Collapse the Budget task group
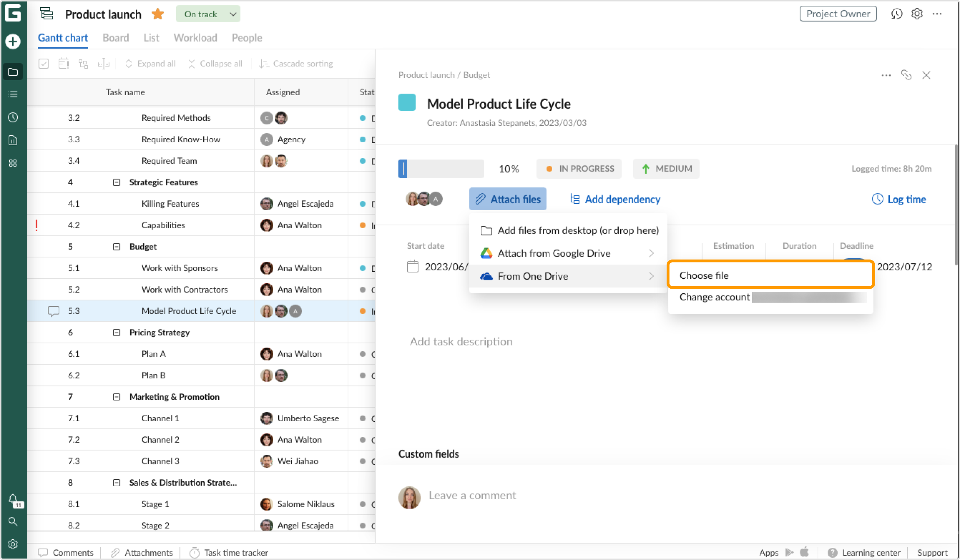Image resolution: width=960 pixels, height=560 pixels. pos(116,247)
